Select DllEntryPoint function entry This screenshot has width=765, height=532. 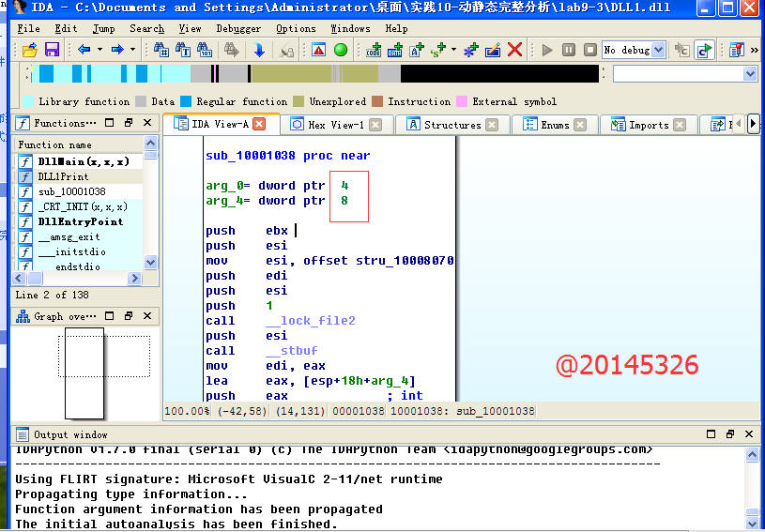click(80, 221)
